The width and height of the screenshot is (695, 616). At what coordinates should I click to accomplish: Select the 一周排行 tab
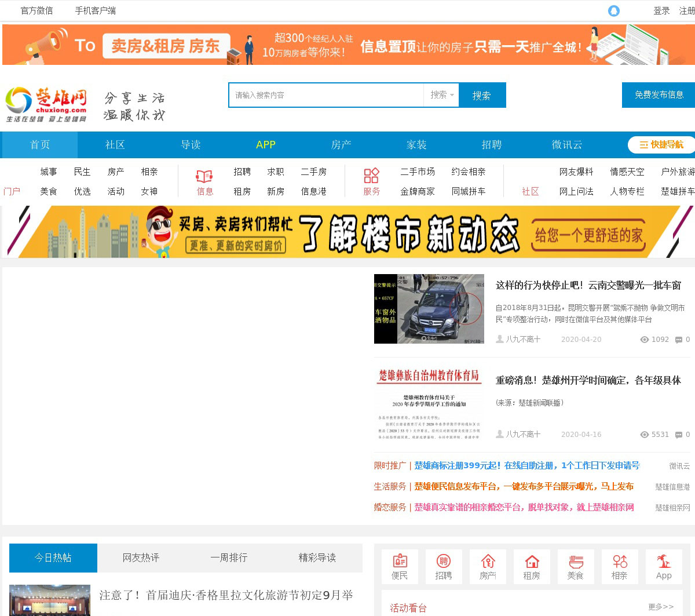coord(229,558)
